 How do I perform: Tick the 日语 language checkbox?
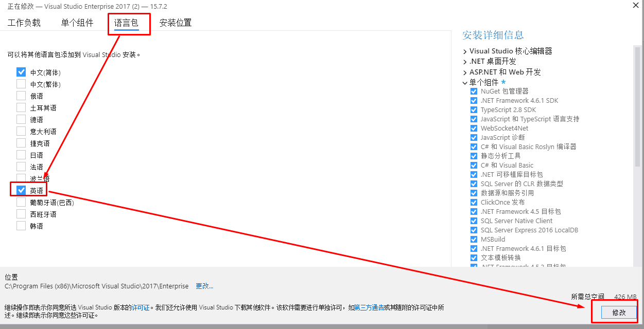pos(21,155)
